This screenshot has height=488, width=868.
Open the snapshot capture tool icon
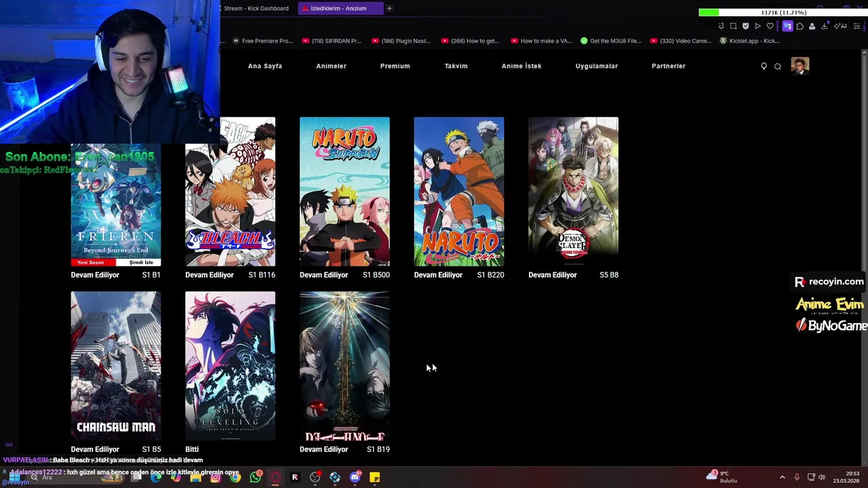click(x=733, y=26)
